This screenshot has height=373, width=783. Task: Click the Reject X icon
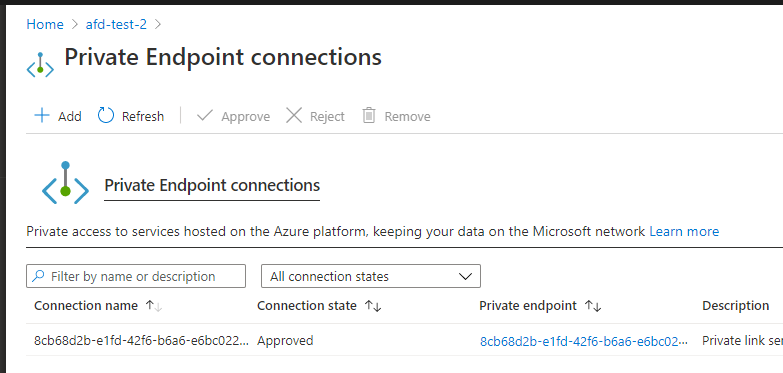pos(294,116)
